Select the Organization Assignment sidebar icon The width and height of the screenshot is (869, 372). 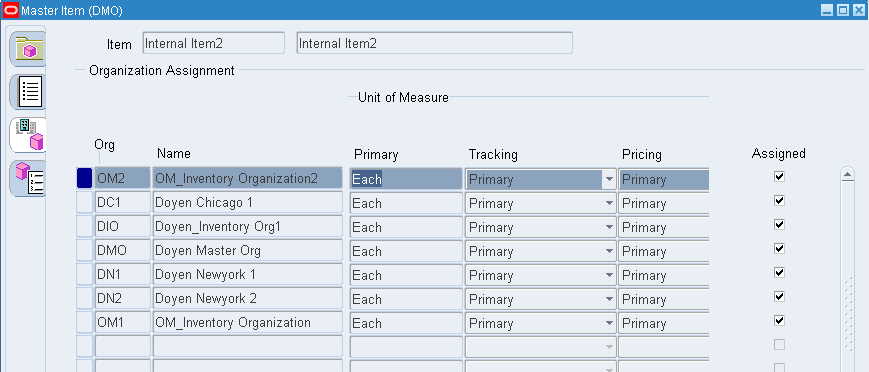29,135
